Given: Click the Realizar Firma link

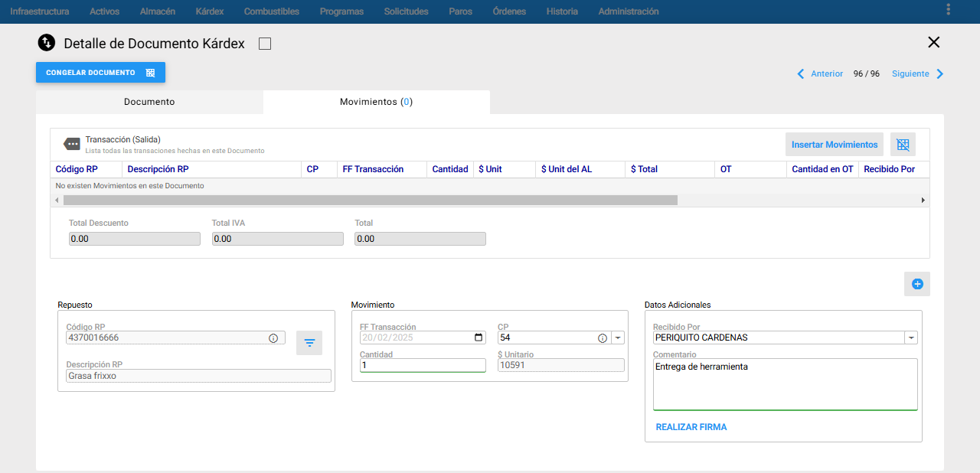Looking at the screenshot, I should point(691,427).
